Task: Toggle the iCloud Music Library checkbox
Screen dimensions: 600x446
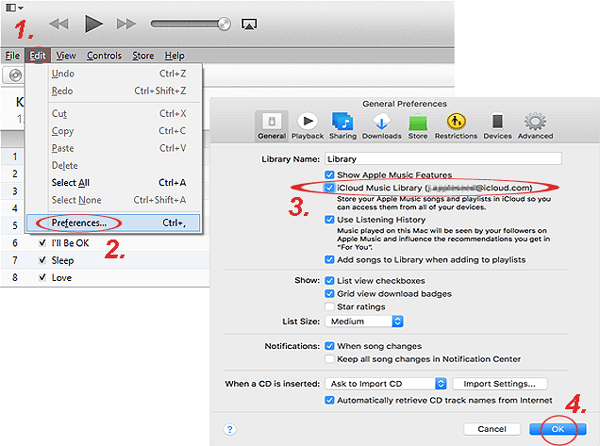Action: coord(329,188)
